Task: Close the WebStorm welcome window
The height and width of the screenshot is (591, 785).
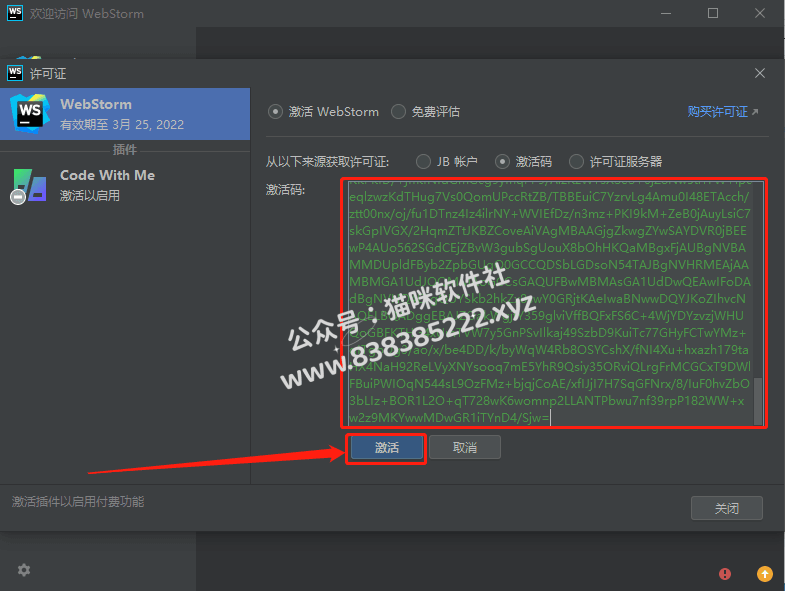Action: [x=759, y=13]
